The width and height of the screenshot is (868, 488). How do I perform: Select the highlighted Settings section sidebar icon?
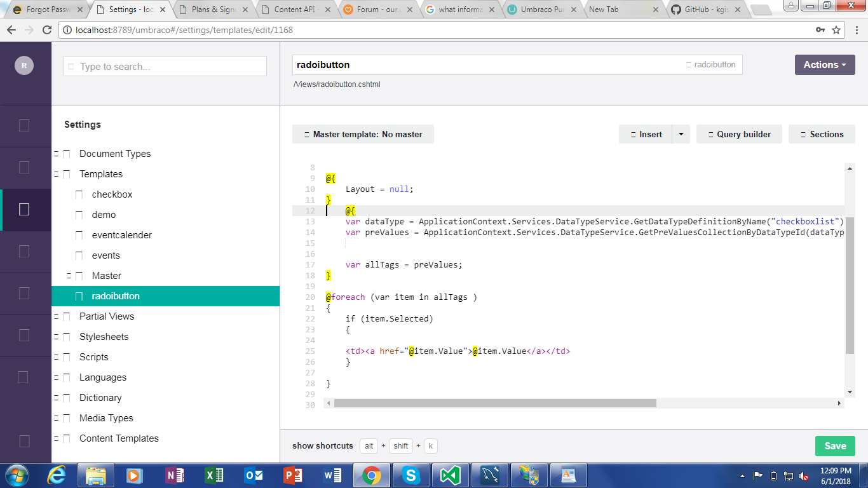(24, 209)
